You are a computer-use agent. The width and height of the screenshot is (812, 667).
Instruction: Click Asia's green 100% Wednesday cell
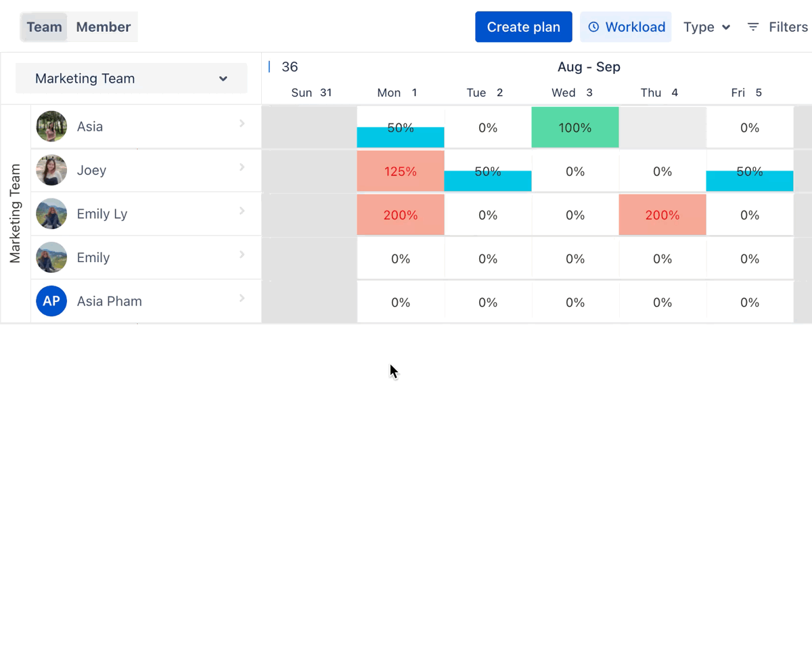[575, 127]
